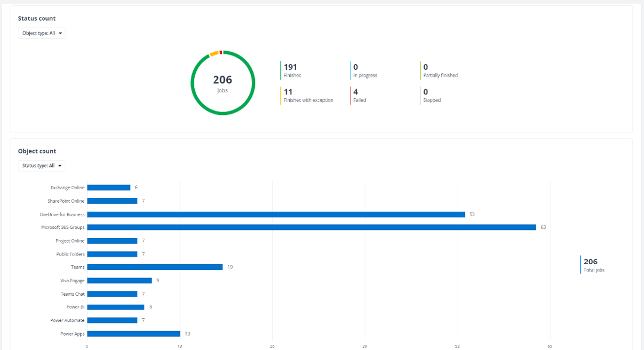Click the OneDrive for Business bar

coord(272,214)
